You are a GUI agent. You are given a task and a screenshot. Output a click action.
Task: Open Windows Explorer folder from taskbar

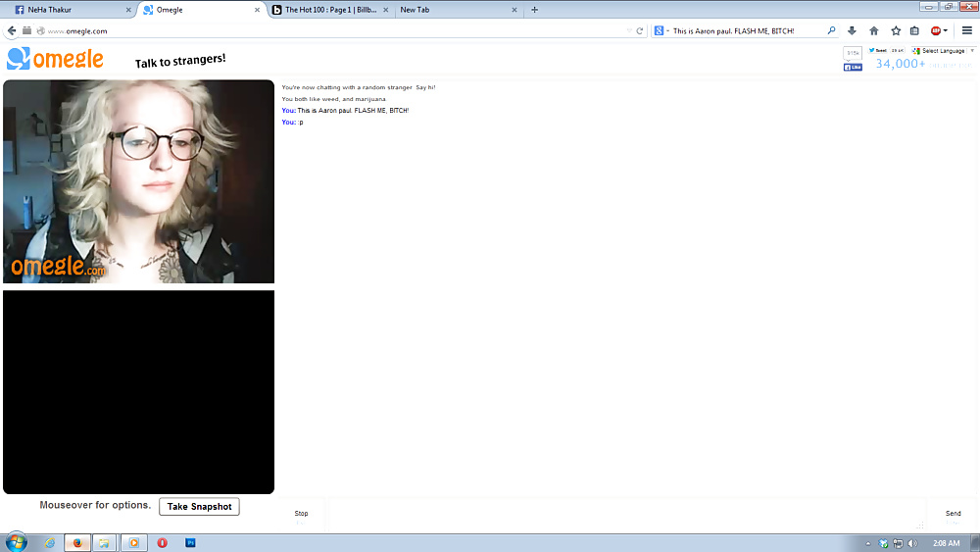coord(105,542)
